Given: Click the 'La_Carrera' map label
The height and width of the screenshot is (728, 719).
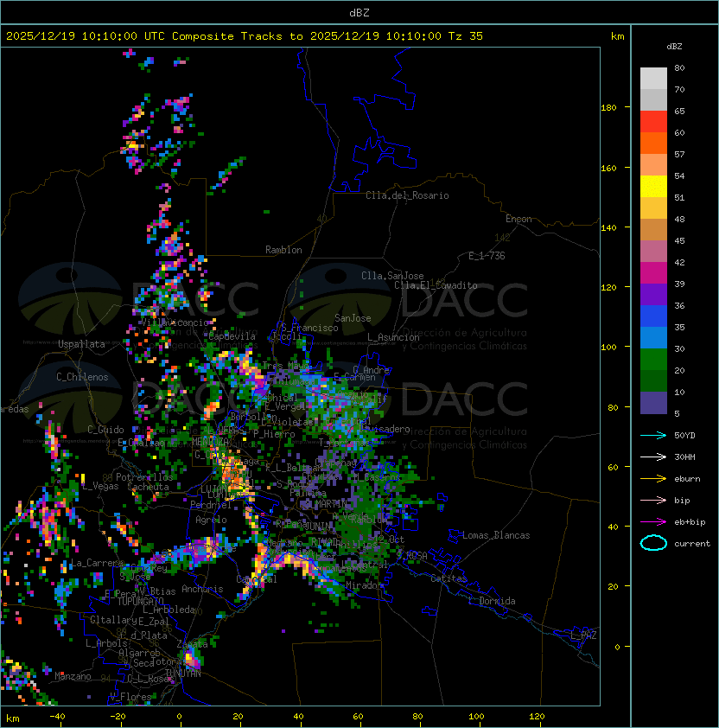Looking at the screenshot, I should coord(96,564).
